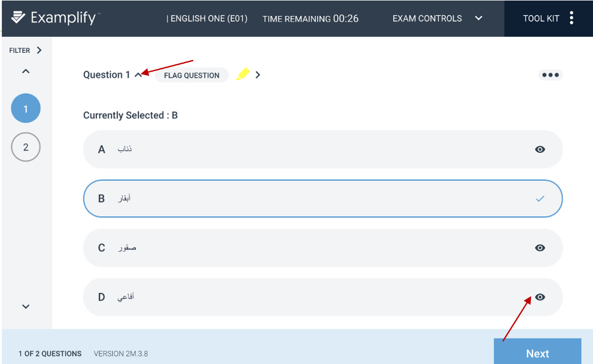Click the Flag Question button
The image size is (593, 364).
point(191,75)
